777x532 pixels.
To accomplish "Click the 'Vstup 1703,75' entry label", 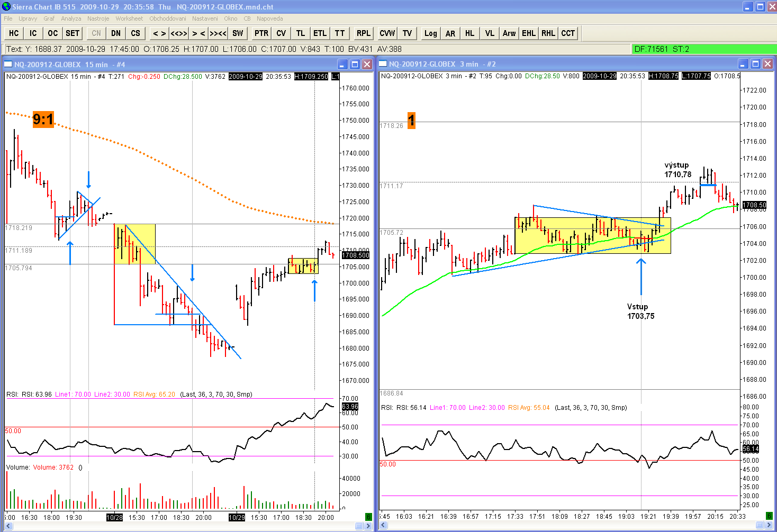I will 640,311.
